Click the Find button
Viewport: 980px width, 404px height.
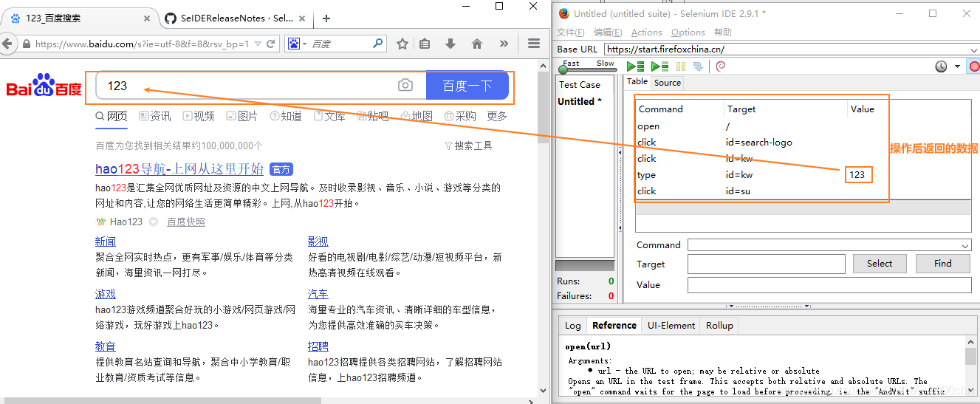pyautogui.click(x=943, y=264)
